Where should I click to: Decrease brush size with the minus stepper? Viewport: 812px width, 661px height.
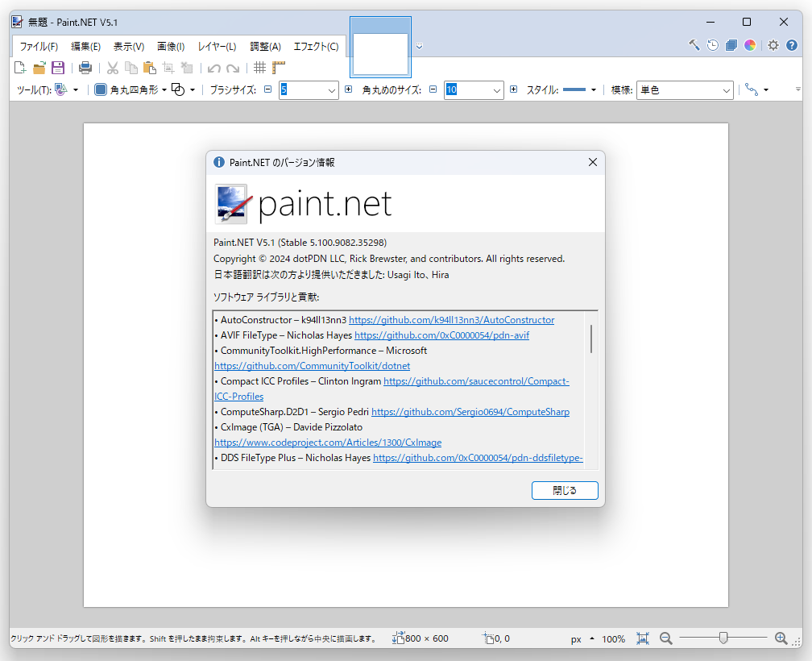[267, 89]
